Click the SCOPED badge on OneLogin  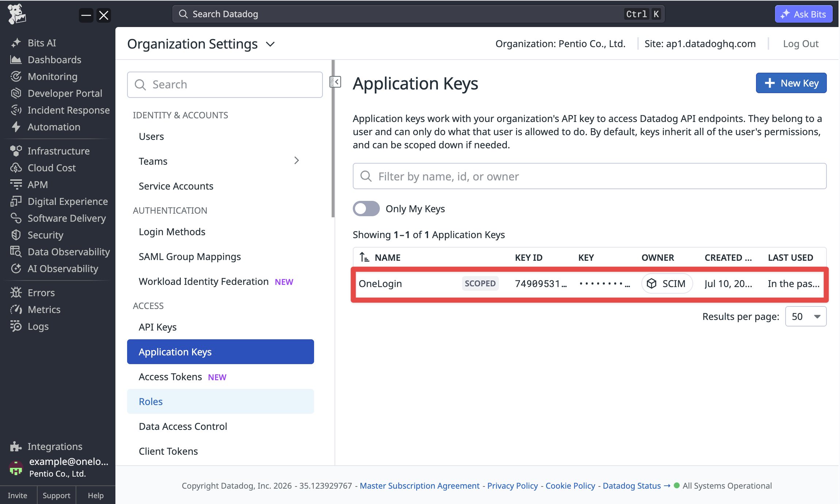(480, 283)
